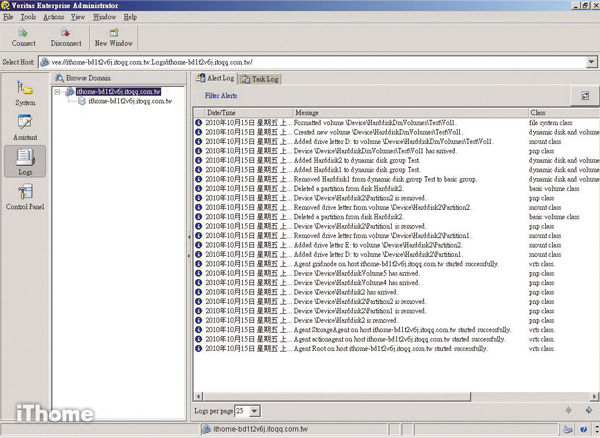Screen dimensions: 600x438
Task: Open the Select Host dropdown arrow
Action: (589, 62)
